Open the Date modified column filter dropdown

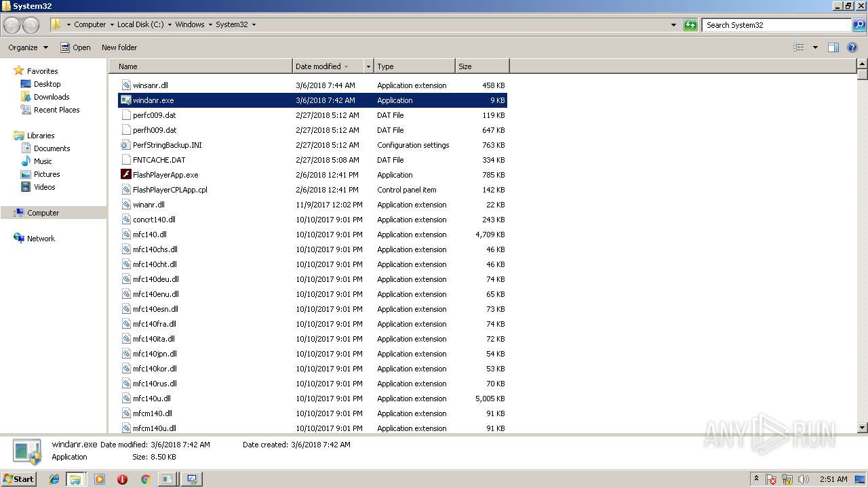pyautogui.click(x=368, y=66)
